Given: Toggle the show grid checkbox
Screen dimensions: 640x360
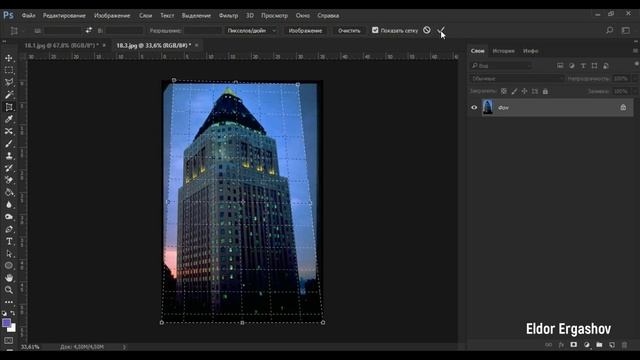Looking at the screenshot, I should [375, 30].
